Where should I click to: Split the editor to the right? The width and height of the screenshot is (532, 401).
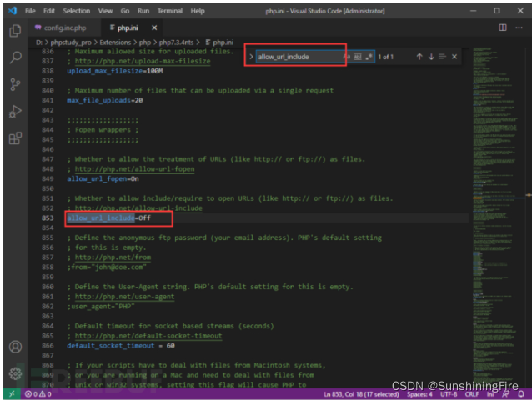(x=503, y=28)
